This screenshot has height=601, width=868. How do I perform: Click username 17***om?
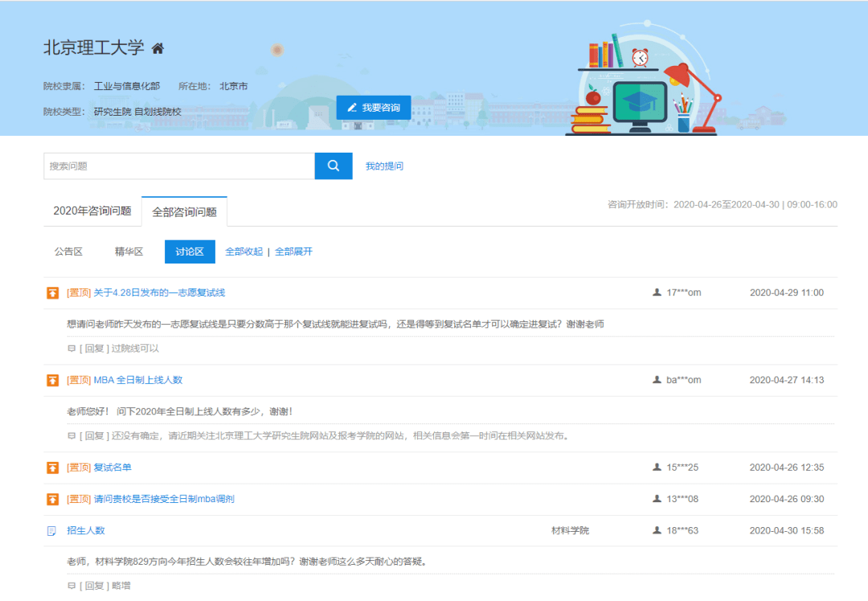tap(684, 292)
